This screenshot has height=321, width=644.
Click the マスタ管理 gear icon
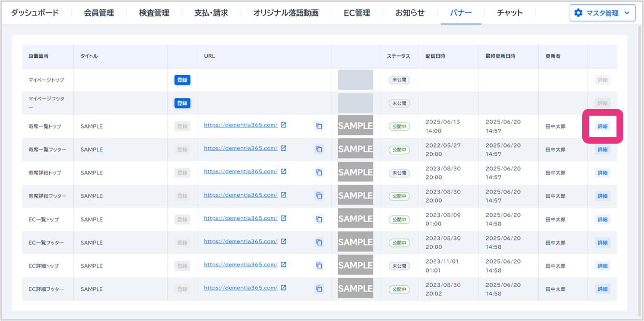pyautogui.click(x=578, y=13)
